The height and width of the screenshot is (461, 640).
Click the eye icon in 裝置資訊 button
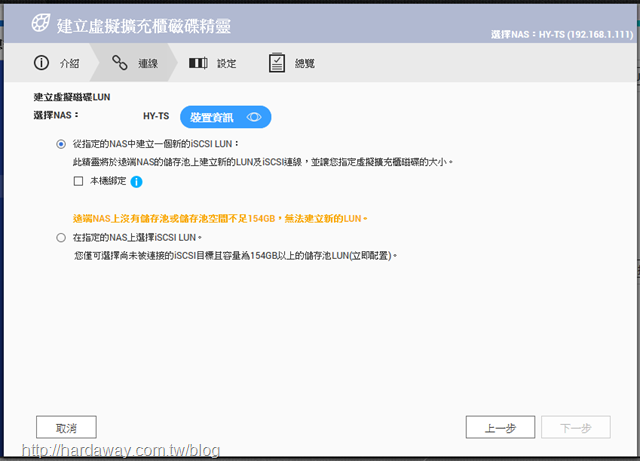pyautogui.click(x=254, y=117)
